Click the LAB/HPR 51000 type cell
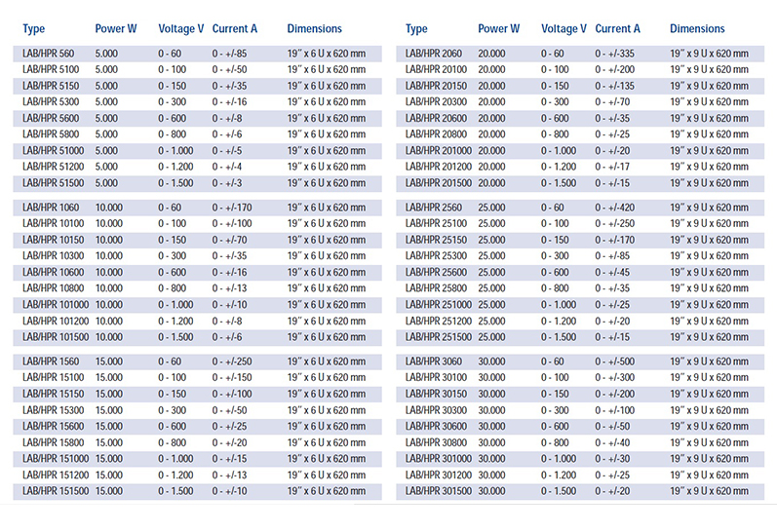 53,151
